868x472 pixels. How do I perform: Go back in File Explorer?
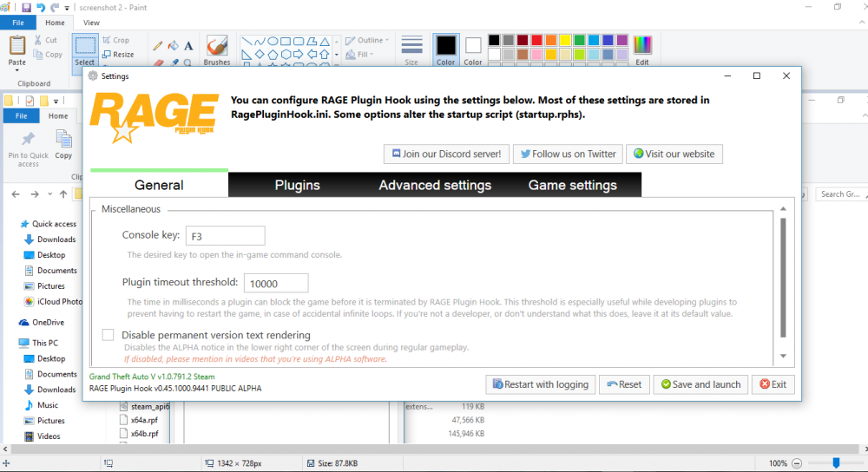pos(16,194)
